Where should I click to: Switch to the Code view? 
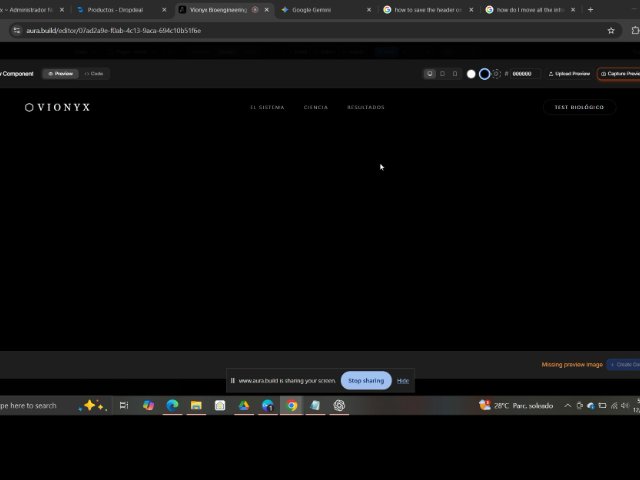point(94,73)
